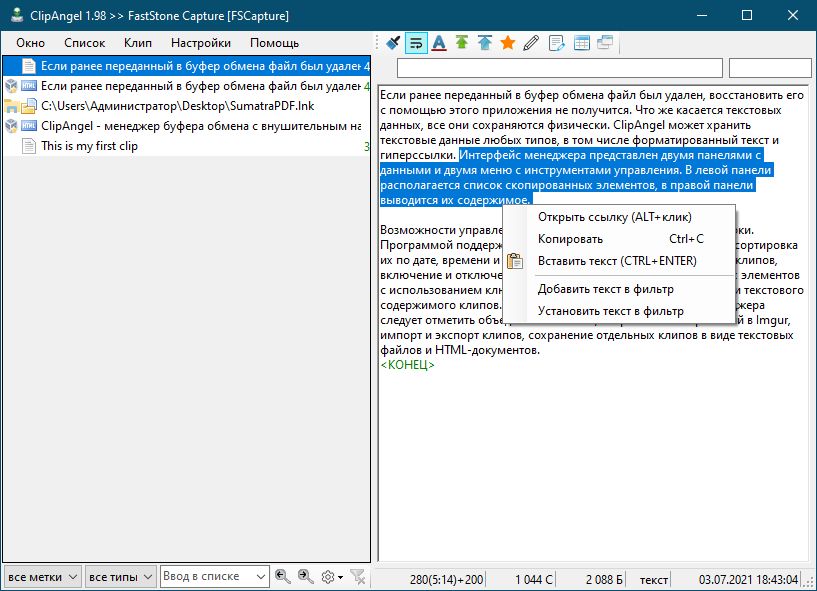Click the small input field at top right

point(770,68)
